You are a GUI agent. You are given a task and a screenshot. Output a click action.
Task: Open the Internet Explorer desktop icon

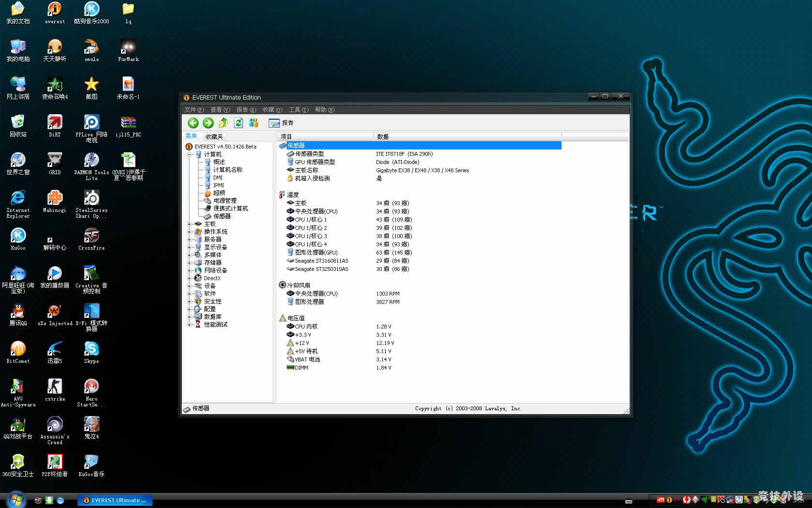[x=18, y=204]
